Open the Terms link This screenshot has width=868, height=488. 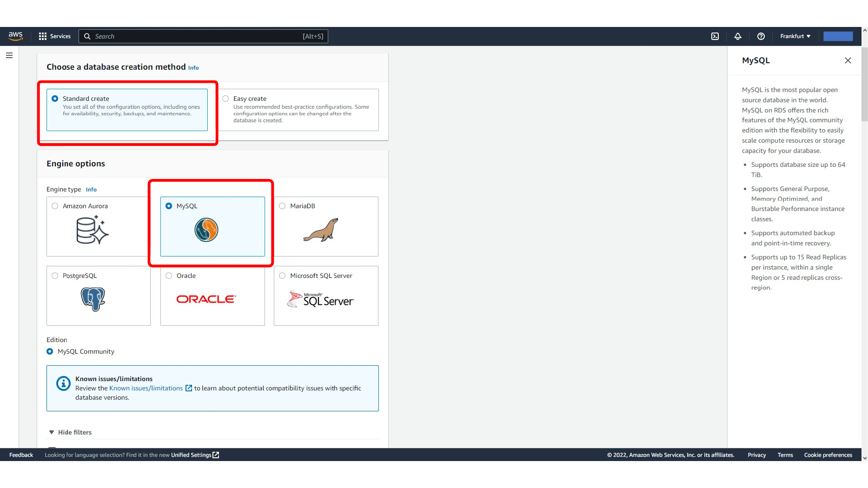[x=785, y=455]
